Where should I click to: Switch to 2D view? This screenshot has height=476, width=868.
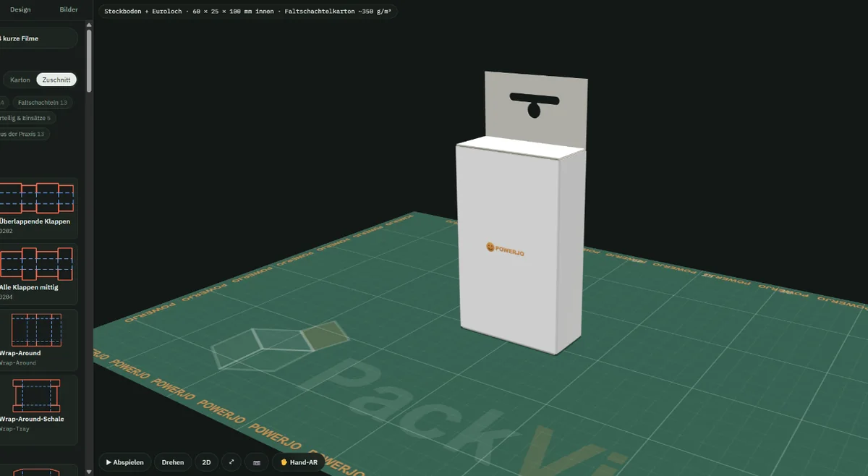tap(206, 462)
